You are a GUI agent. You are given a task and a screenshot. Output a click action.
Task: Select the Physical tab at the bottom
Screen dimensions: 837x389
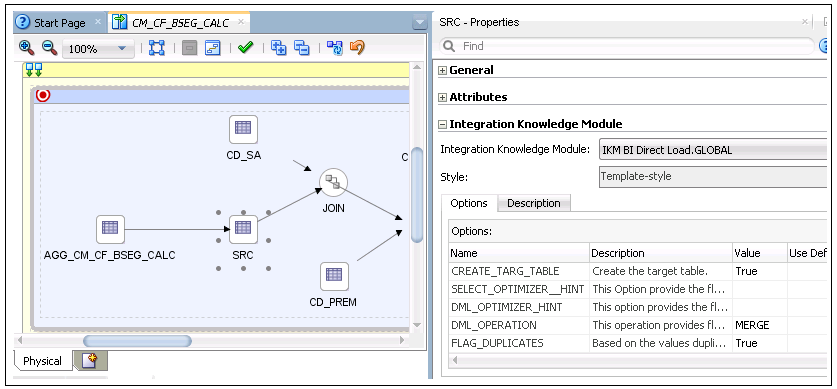click(43, 361)
